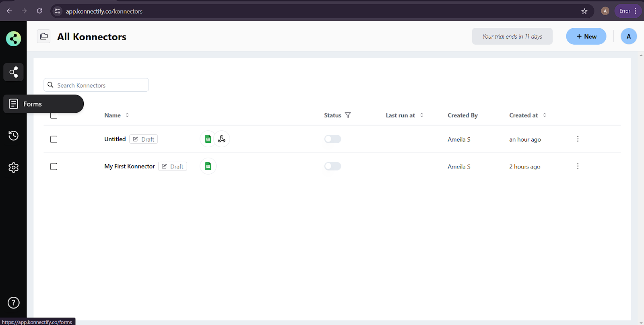Click Ameila S in My First Konnector row

459,167
